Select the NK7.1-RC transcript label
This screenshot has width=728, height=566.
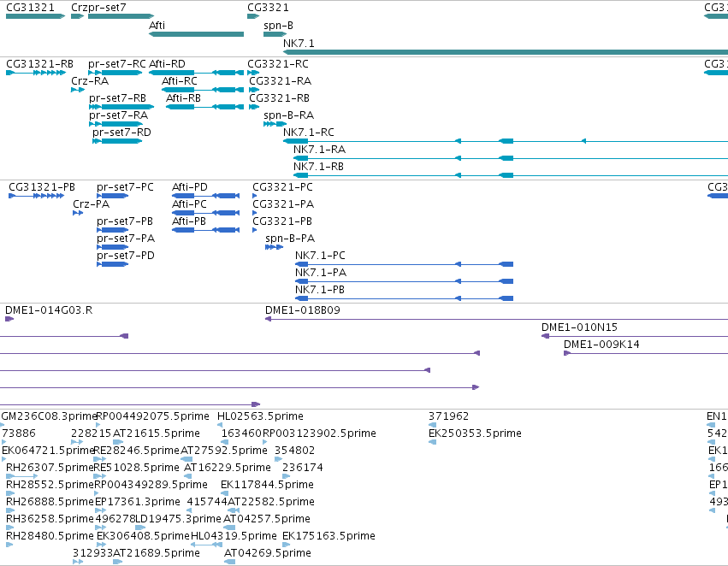309,133
